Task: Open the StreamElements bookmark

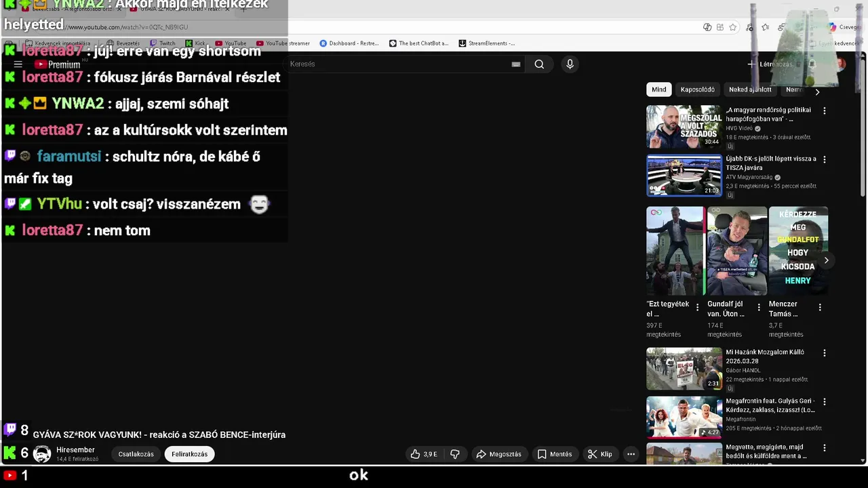Action: click(x=487, y=43)
